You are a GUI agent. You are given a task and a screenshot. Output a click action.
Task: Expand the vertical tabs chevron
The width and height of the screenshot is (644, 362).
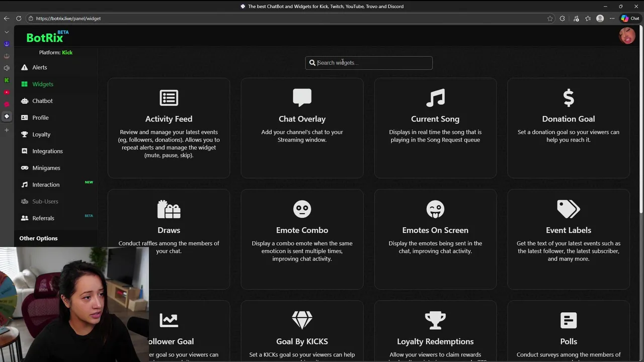(7, 32)
